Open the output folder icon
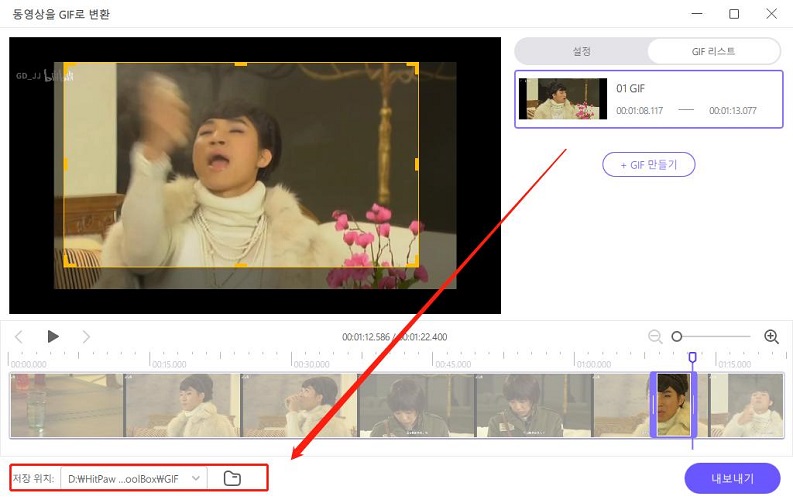Screen dimensions: 793x500 click(232, 478)
